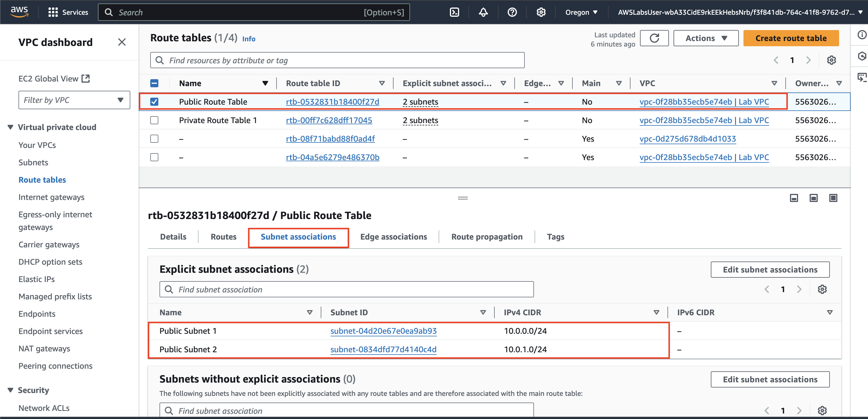Open the Filter by VPC dropdown

74,100
